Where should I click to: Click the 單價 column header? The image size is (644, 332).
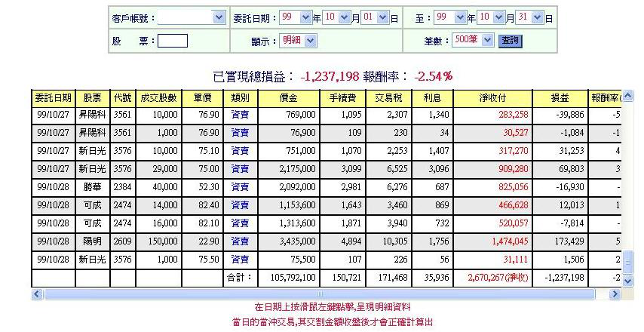point(203,98)
